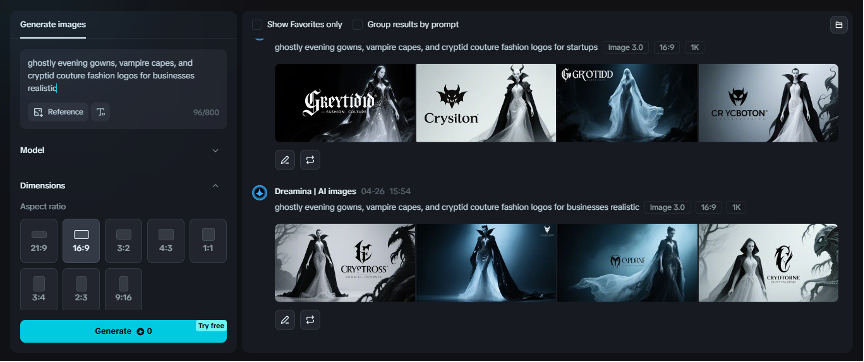Select the 9:16 aspect ratio
864x362 pixels.
pyautogui.click(x=123, y=289)
